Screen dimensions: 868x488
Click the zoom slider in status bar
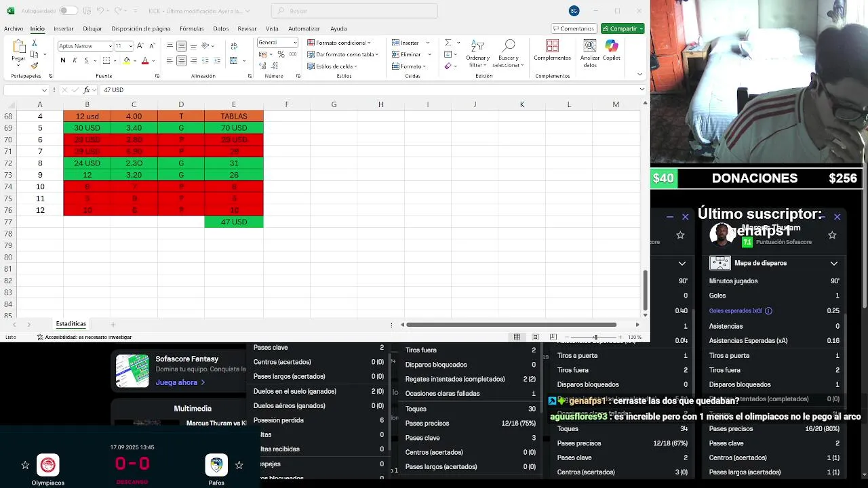pyautogui.click(x=595, y=337)
